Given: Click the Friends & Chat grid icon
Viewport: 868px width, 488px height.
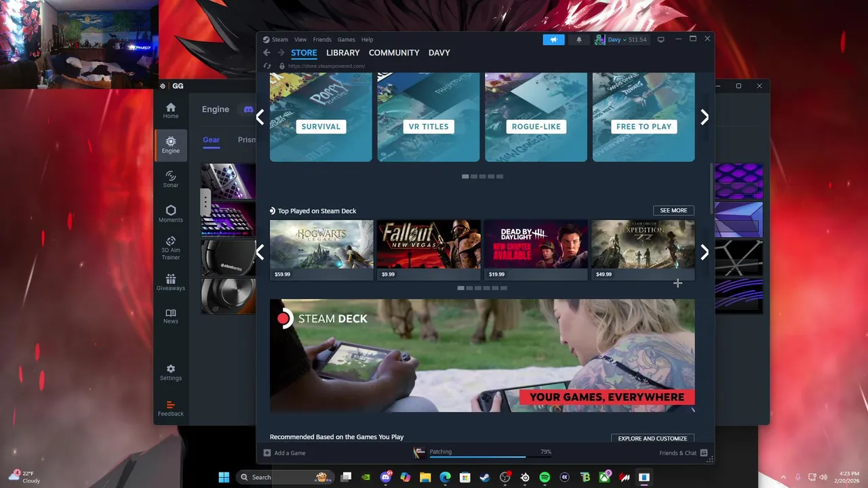Looking at the screenshot, I should (x=704, y=453).
